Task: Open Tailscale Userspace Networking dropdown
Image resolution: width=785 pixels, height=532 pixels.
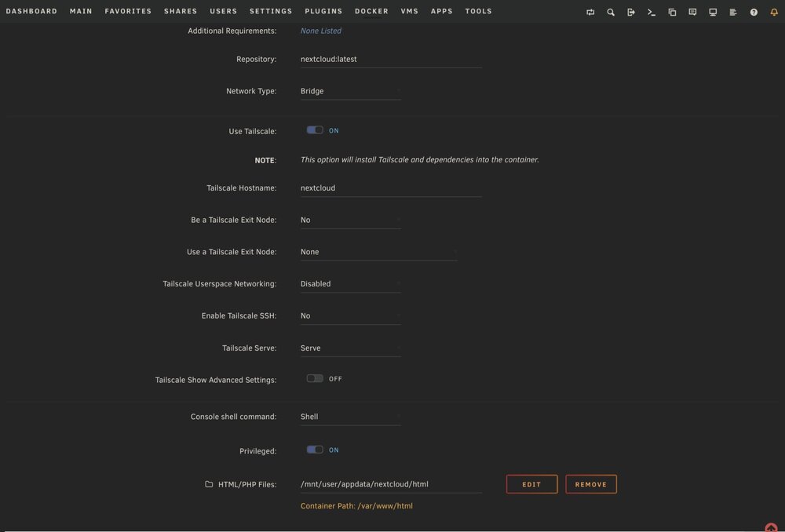Action: pos(350,284)
